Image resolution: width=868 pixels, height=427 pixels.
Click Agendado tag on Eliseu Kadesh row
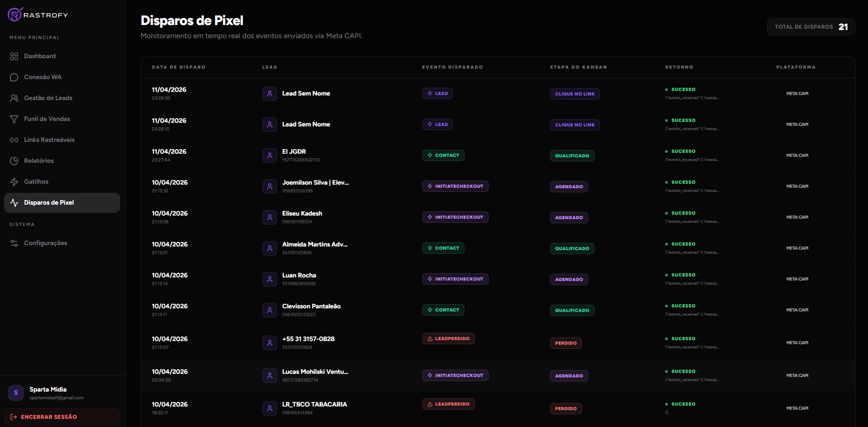click(x=569, y=218)
